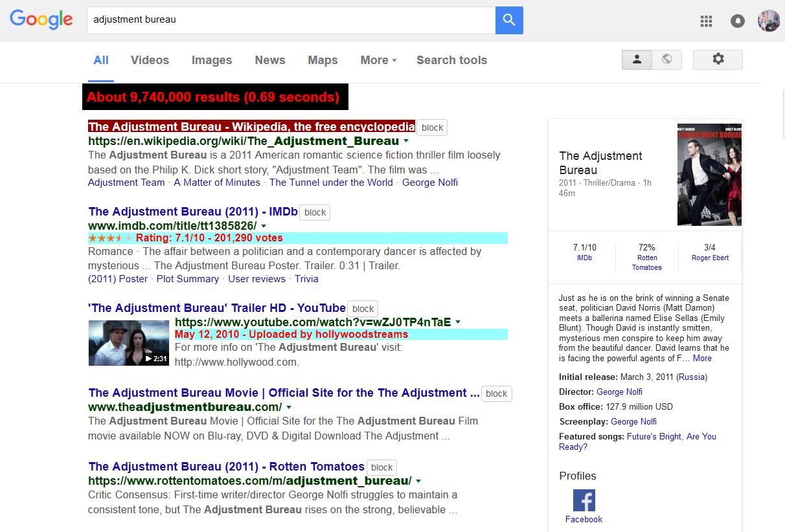
Task: Click the May 12, 2010 upload line
Action: 341,335
